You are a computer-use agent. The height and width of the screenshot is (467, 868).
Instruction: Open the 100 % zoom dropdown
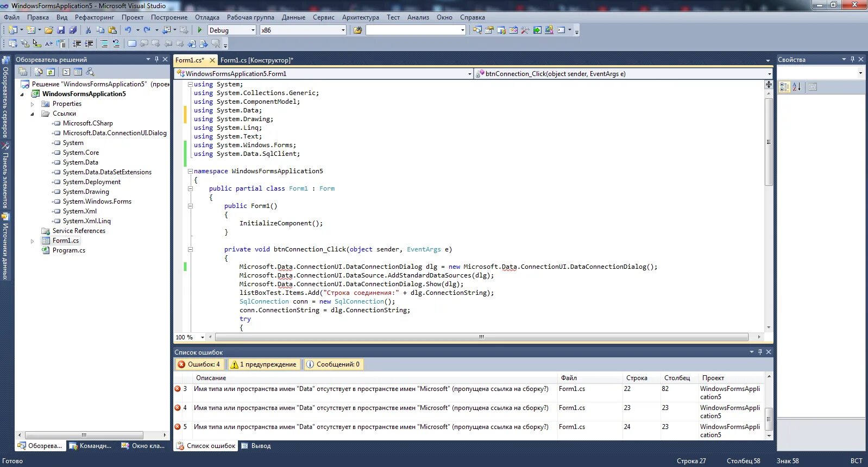point(203,337)
